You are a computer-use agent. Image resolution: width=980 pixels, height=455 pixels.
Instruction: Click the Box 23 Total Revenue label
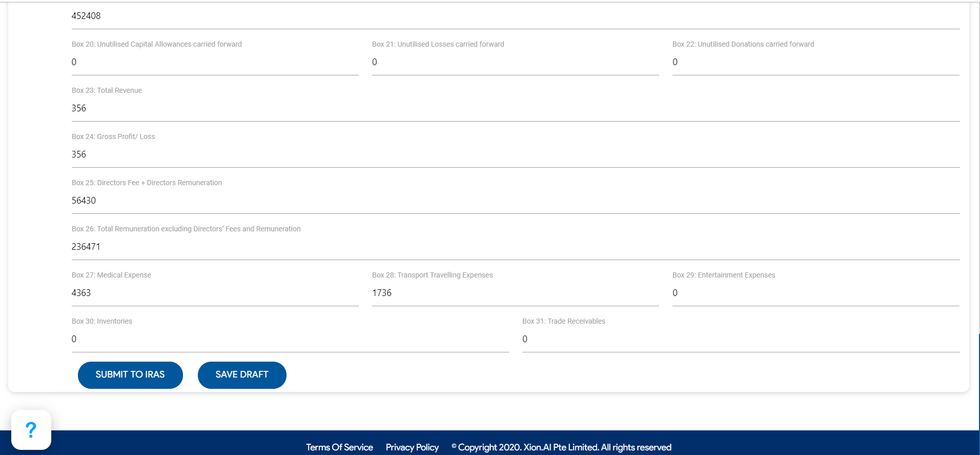click(x=107, y=90)
